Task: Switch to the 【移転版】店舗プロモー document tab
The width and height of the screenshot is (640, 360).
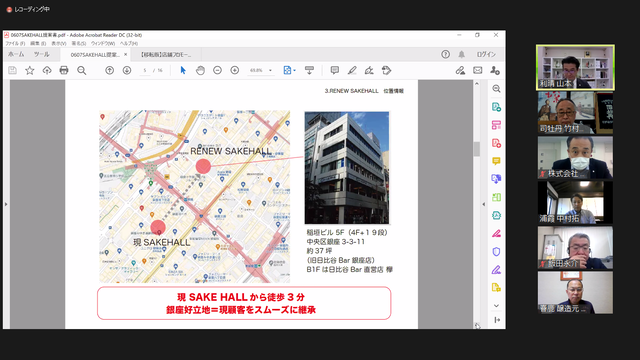Action: [x=166, y=54]
